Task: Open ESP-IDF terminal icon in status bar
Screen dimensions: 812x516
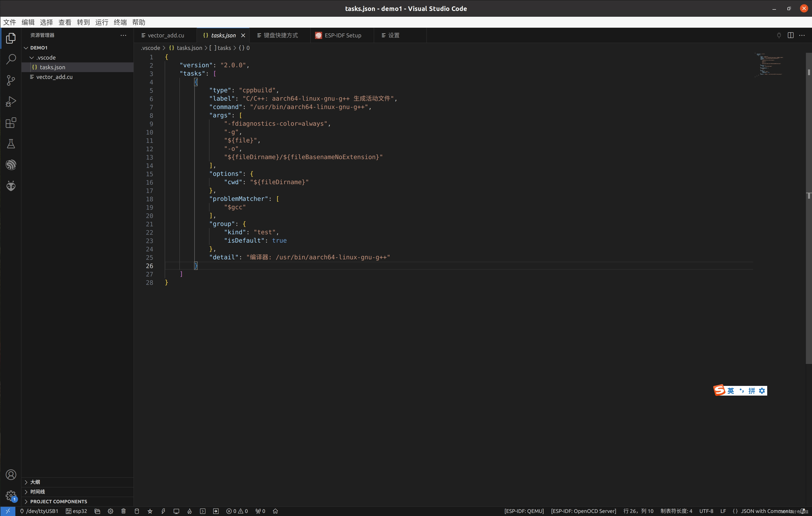Action: (x=203, y=511)
